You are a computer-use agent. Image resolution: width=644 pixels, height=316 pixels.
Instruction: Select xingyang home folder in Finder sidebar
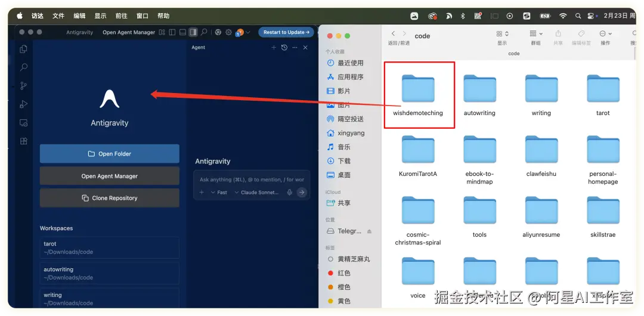click(x=349, y=133)
